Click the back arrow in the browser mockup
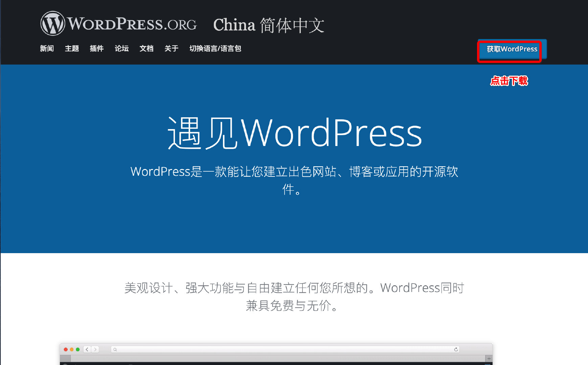 click(87, 349)
